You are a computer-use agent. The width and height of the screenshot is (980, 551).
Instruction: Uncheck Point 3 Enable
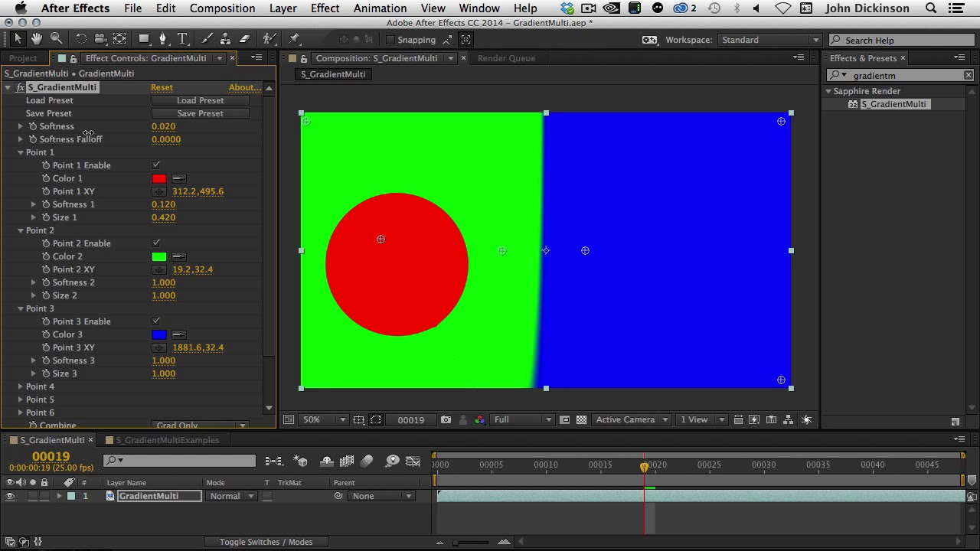pos(156,321)
